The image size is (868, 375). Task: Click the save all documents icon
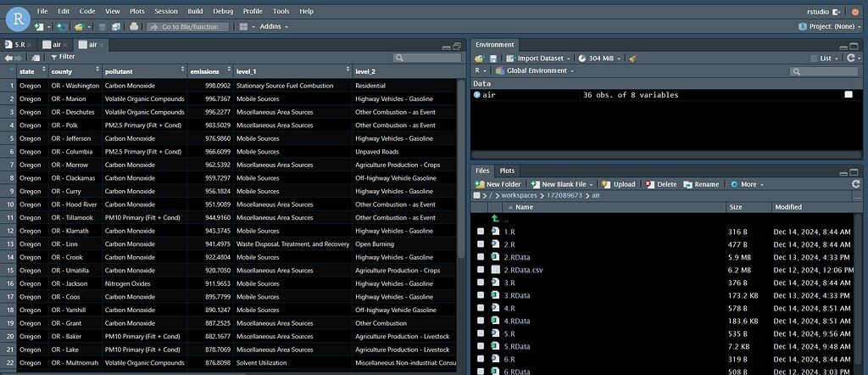[x=116, y=27]
